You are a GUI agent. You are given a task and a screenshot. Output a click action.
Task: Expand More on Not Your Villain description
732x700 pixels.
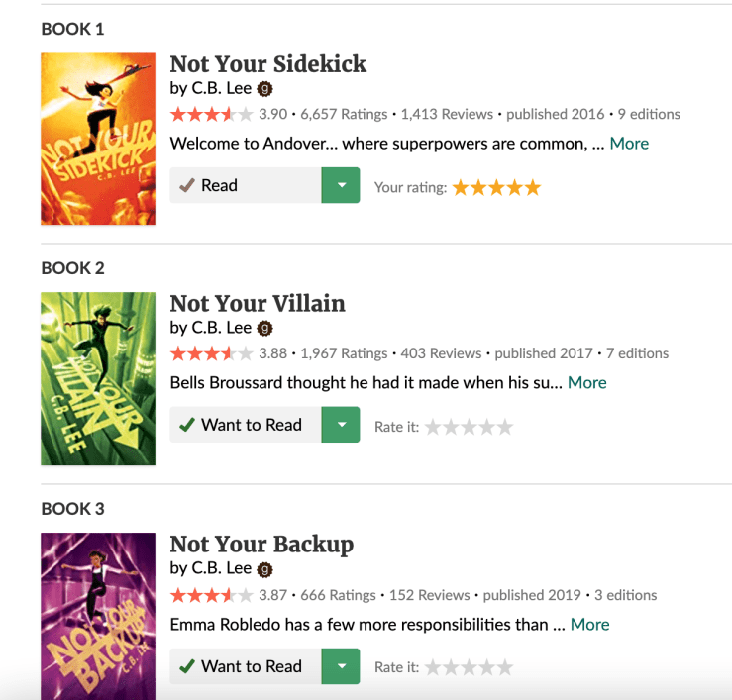(586, 383)
